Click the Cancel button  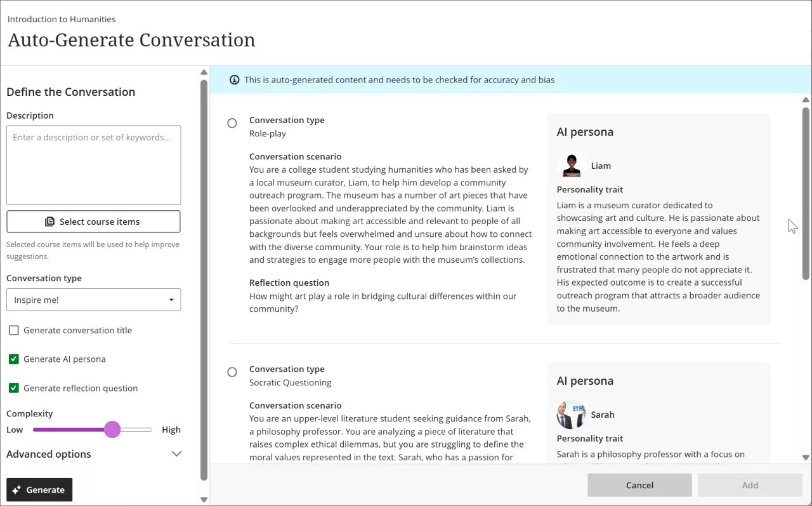click(x=639, y=484)
